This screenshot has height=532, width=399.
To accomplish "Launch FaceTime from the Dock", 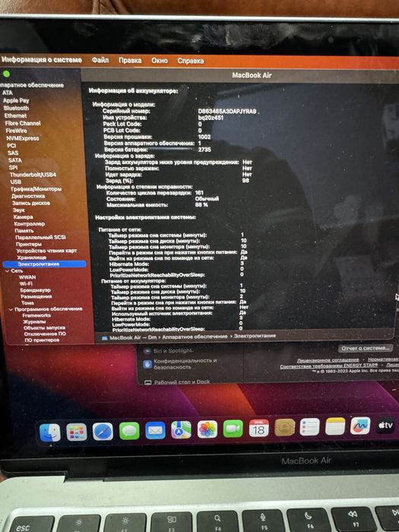I will coord(233,429).
